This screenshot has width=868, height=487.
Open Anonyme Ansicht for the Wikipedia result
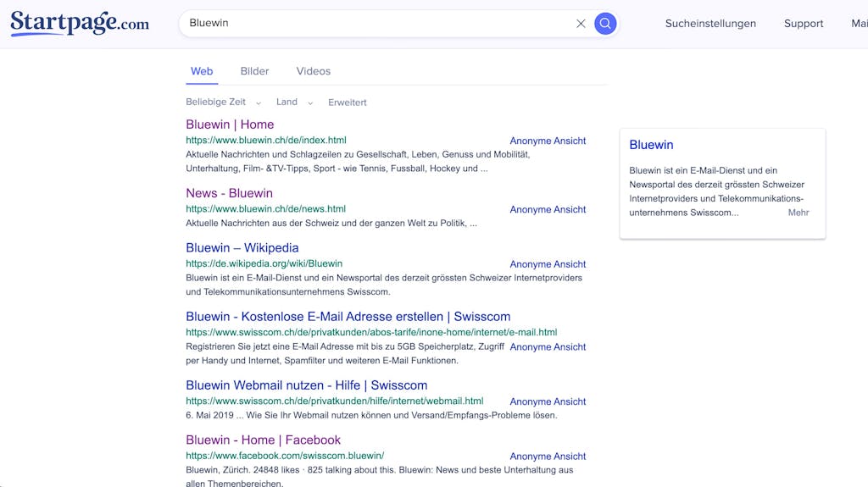pos(548,264)
